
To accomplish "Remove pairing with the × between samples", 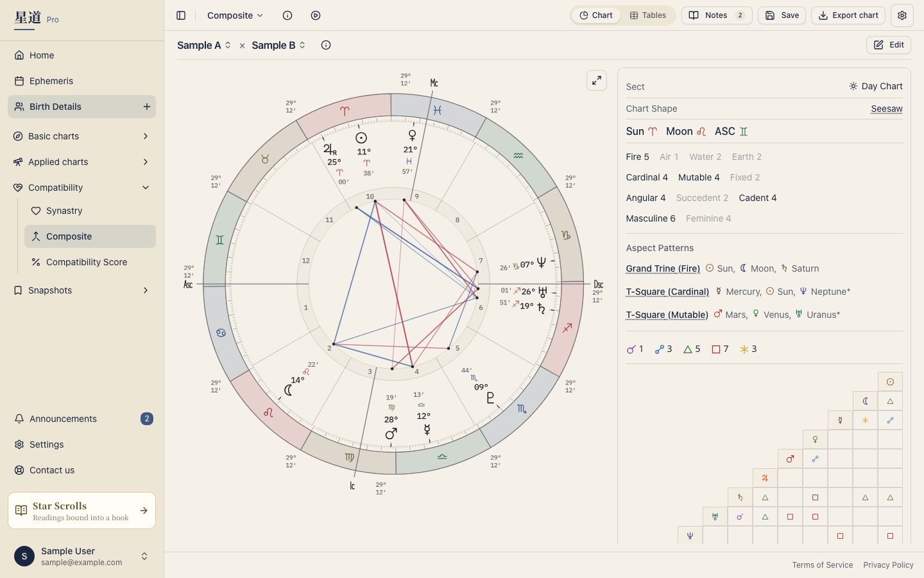I will (x=242, y=46).
